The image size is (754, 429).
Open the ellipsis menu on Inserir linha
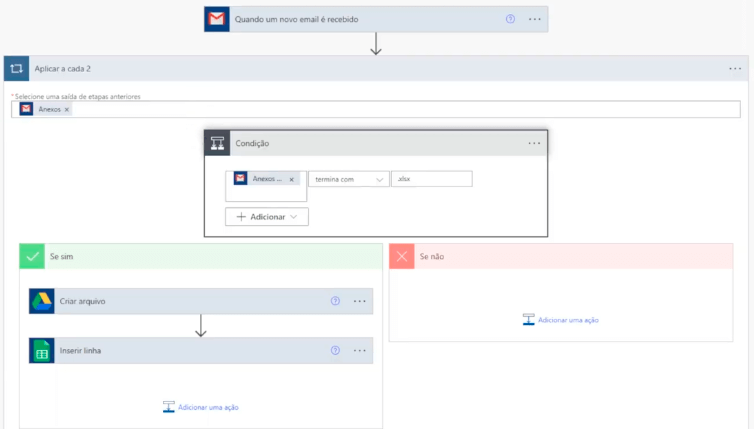[x=360, y=351]
